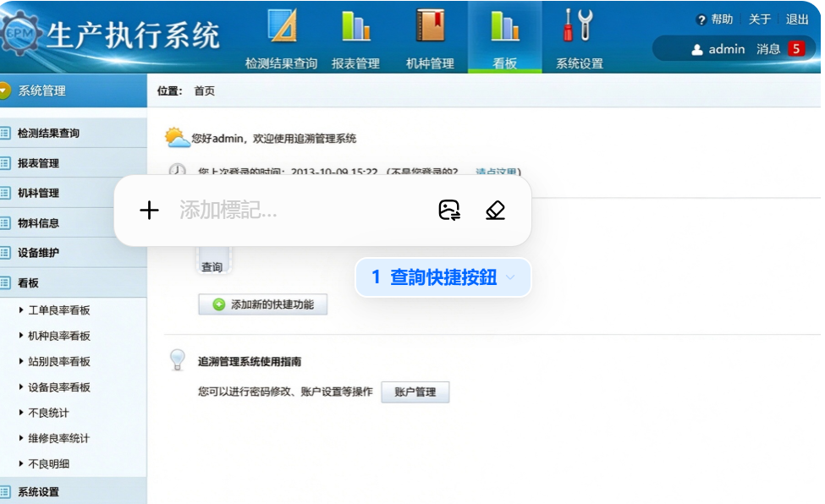This screenshot has height=504, width=825.
Task: Open 机种良率看板 in the sidebar tree
Action: [59, 336]
